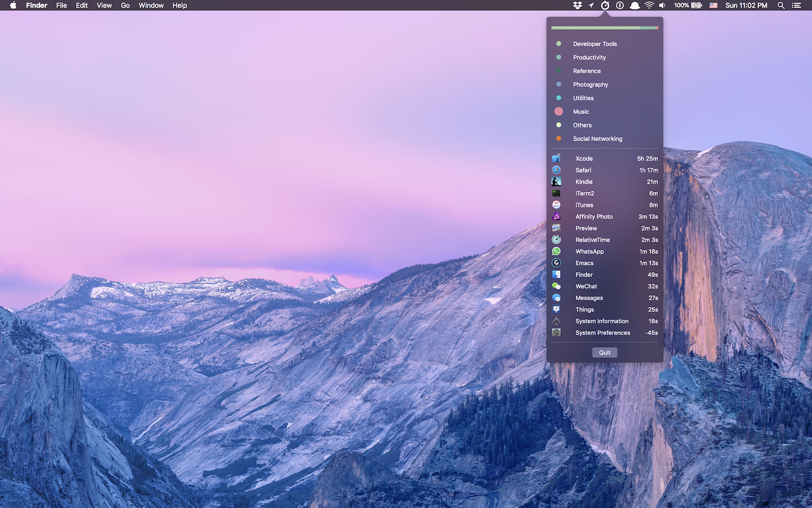
Task: Click the category usage bar atop the panel
Action: click(604, 28)
